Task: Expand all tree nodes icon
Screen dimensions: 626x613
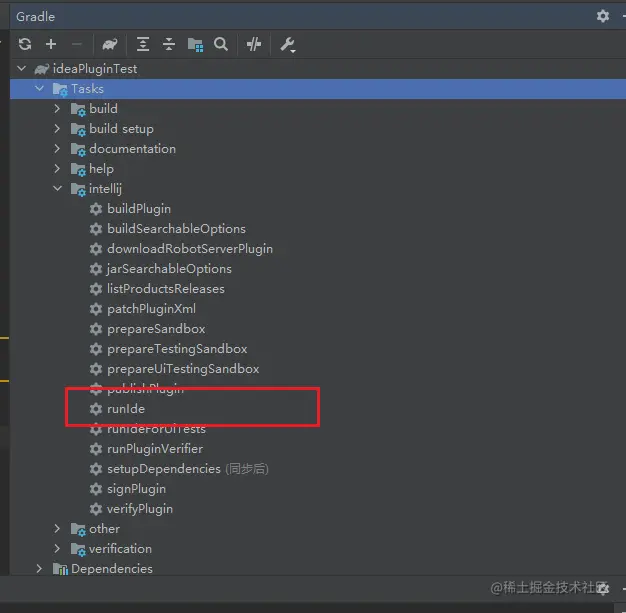Action: point(143,44)
